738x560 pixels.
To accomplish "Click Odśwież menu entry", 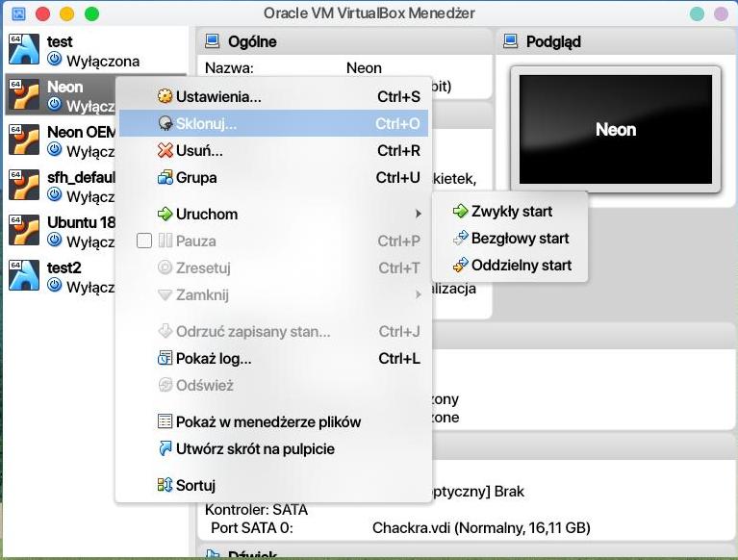I will [x=273, y=386].
